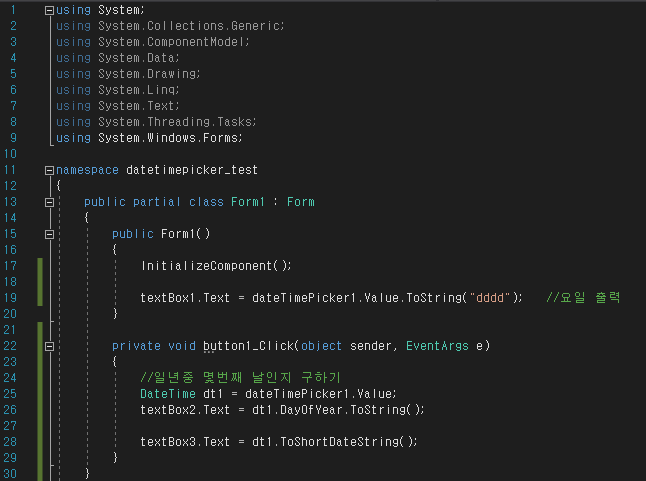Click 'dt1.DayOfYear.ToString()' on line 26

[338, 410]
